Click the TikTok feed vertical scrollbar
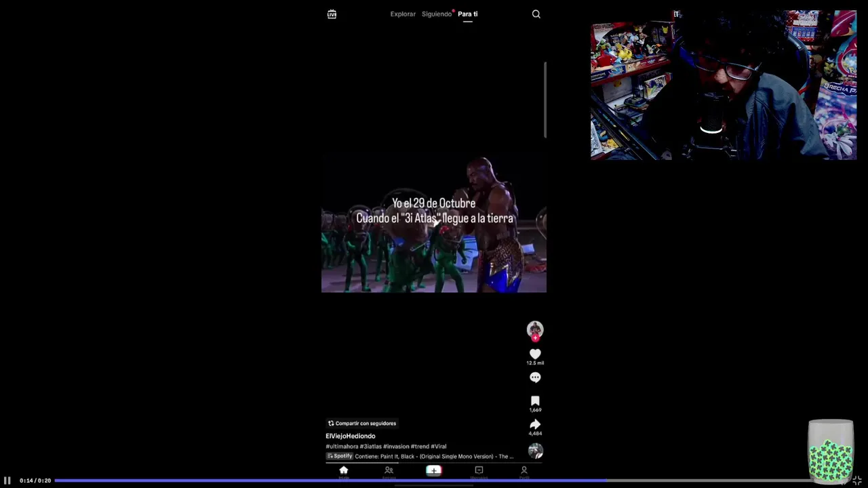Viewport: 868px width, 488px height. click(545, 100)
